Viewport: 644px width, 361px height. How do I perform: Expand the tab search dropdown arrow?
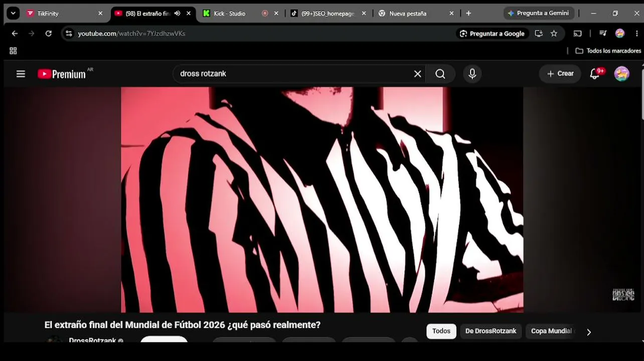[x=14, y=14]
